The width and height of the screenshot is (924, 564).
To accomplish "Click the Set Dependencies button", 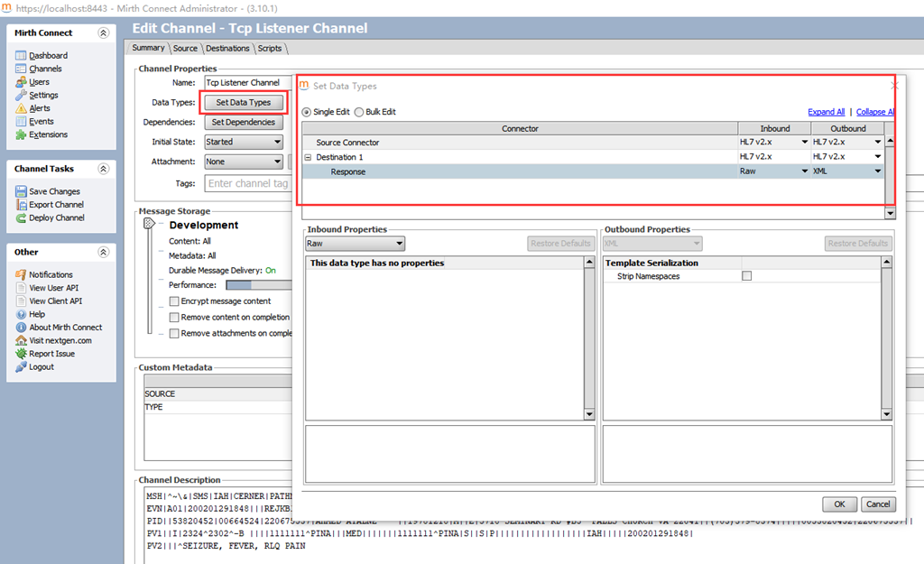I will coord(244,122).
